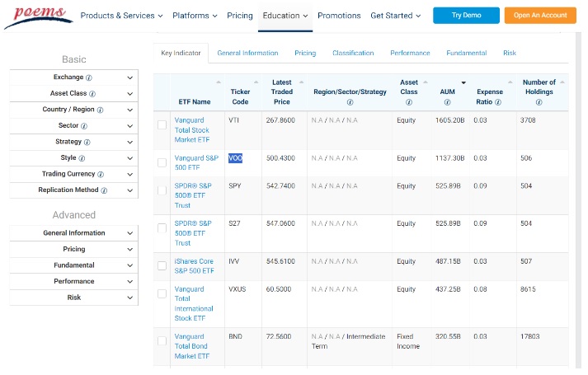This screenshot has height=375, width=588.
Task: Sort by Ticker Code using its arrow
Action: [x=256, y=82]
